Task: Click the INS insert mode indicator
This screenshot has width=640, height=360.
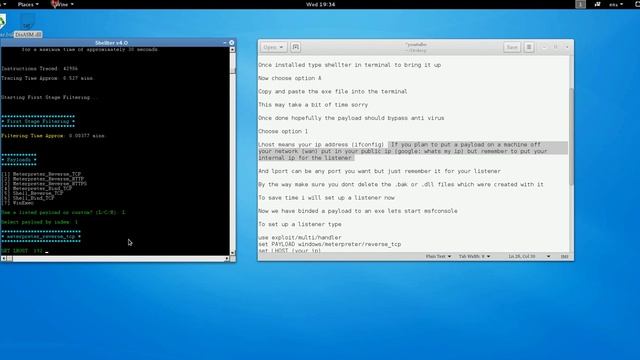Action: point(564,256)
